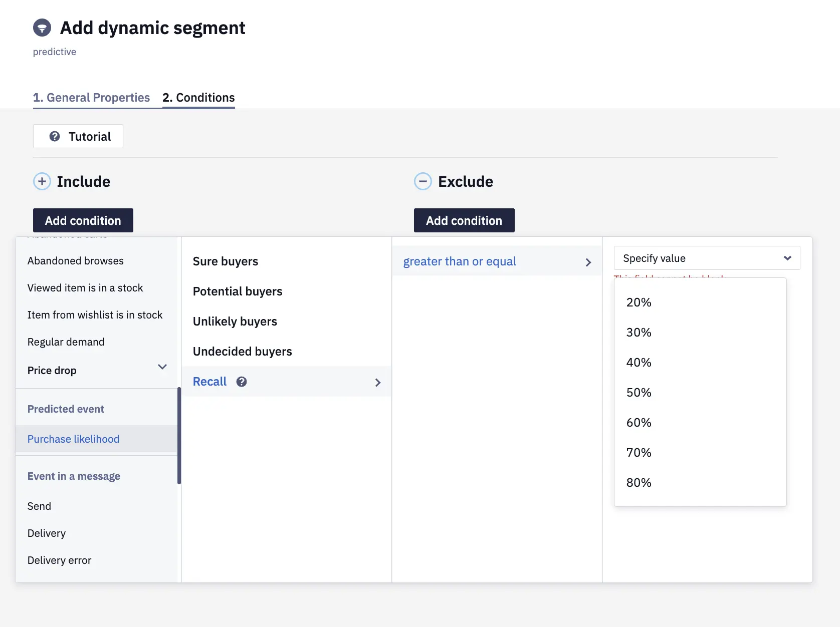
Task: Collapse the Price drop group chevron
Action: (x=162, y=367)
